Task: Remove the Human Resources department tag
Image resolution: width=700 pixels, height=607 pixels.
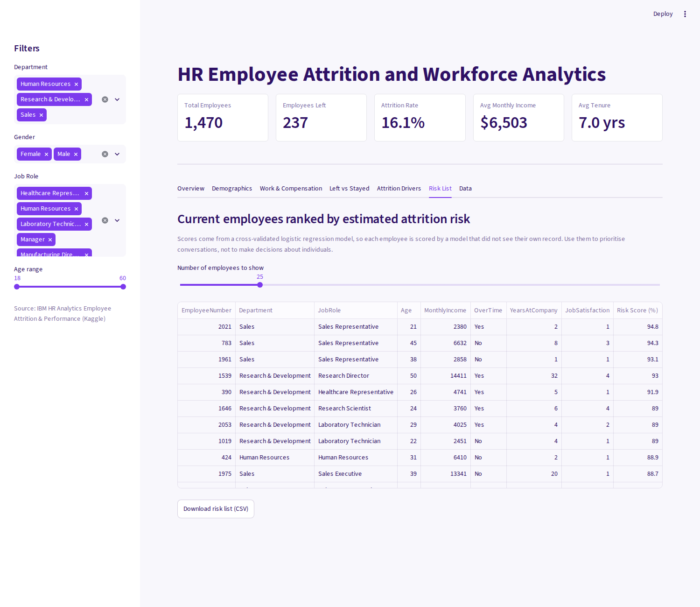Action: 76,85
